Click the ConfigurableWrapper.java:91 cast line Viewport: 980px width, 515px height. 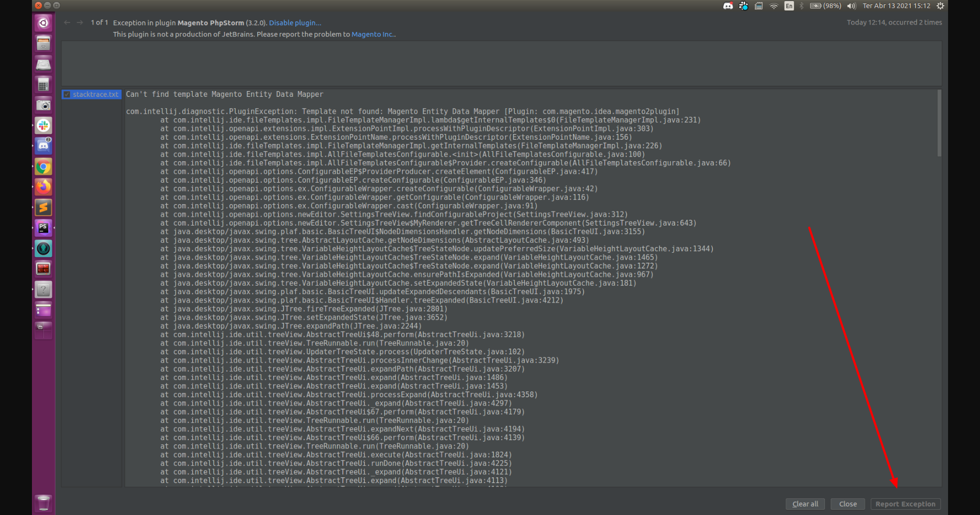coord(349,206)
